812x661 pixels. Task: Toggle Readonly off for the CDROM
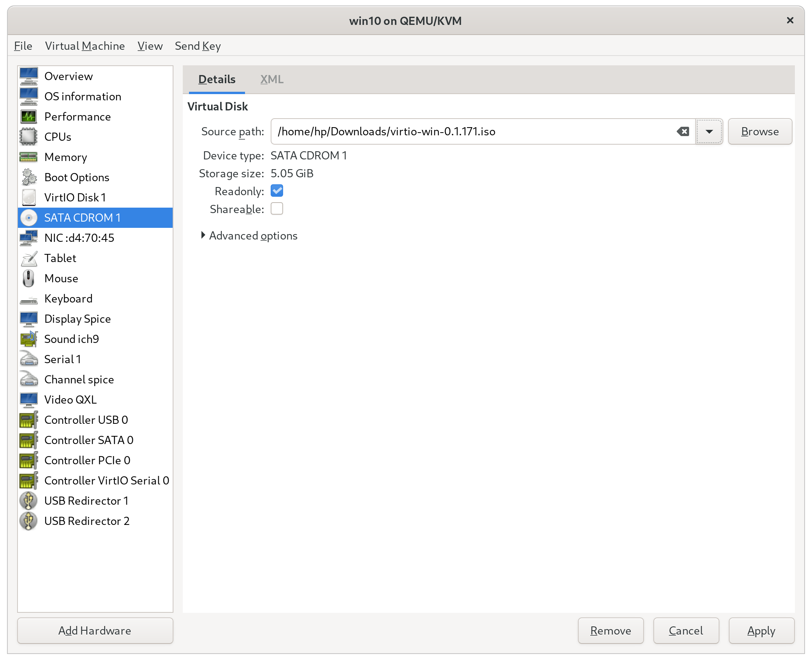tap(276, 191)
